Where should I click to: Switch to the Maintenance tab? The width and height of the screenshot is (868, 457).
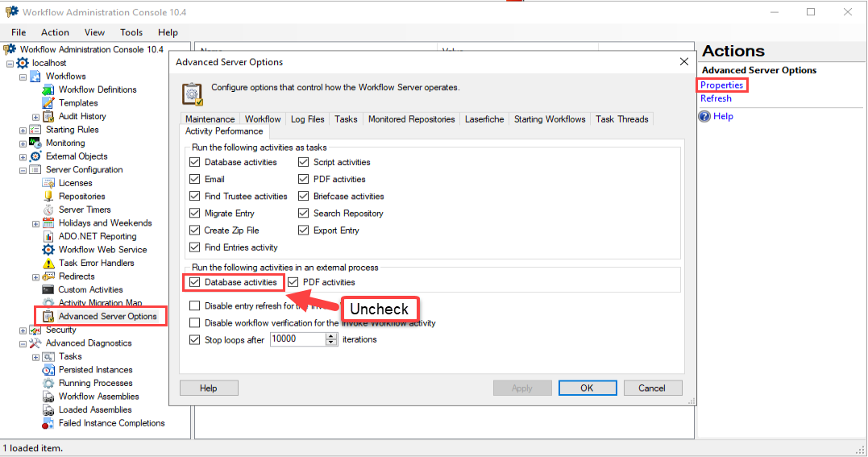[210, 119]
